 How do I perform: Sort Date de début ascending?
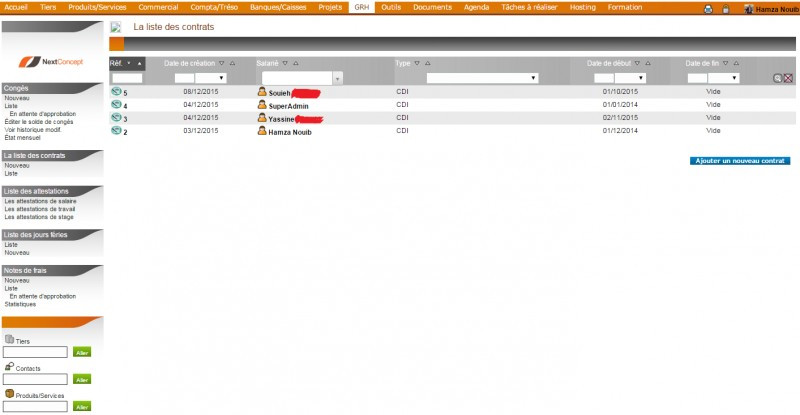pyautogui.click(x=648, y=63)
